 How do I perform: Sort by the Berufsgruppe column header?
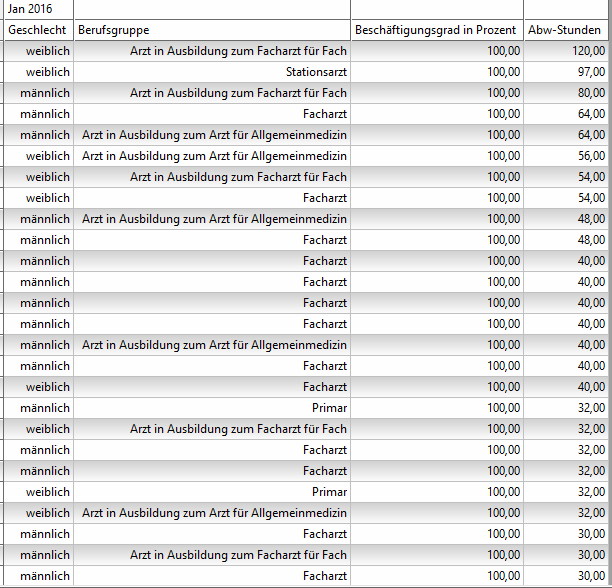pyautogui.click(x=113, y=30)
